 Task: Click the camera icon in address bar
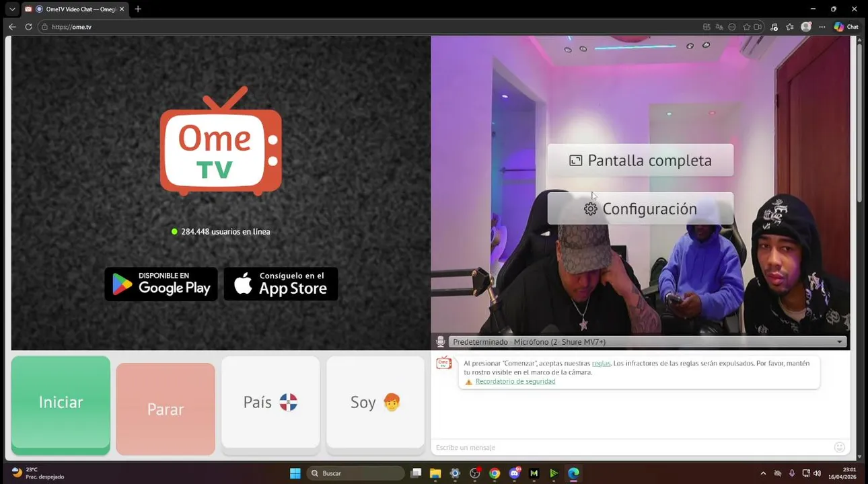(758, 27)
